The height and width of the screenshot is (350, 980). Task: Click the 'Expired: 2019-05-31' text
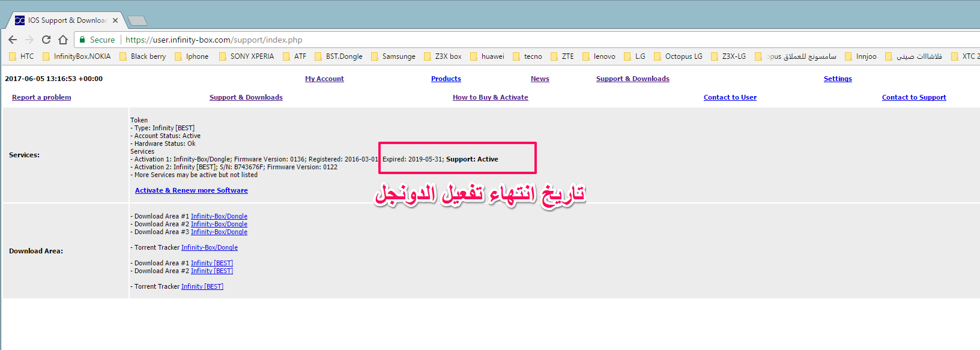coord(413,159)
